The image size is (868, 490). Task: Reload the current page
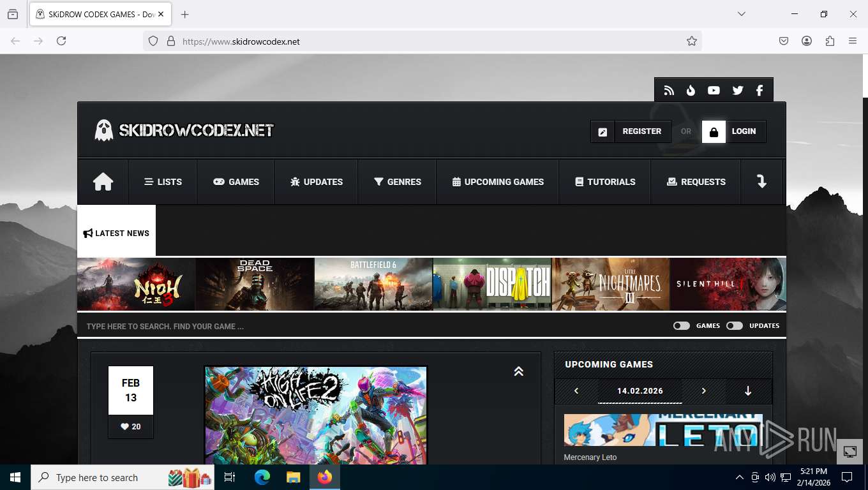(61, 41)
